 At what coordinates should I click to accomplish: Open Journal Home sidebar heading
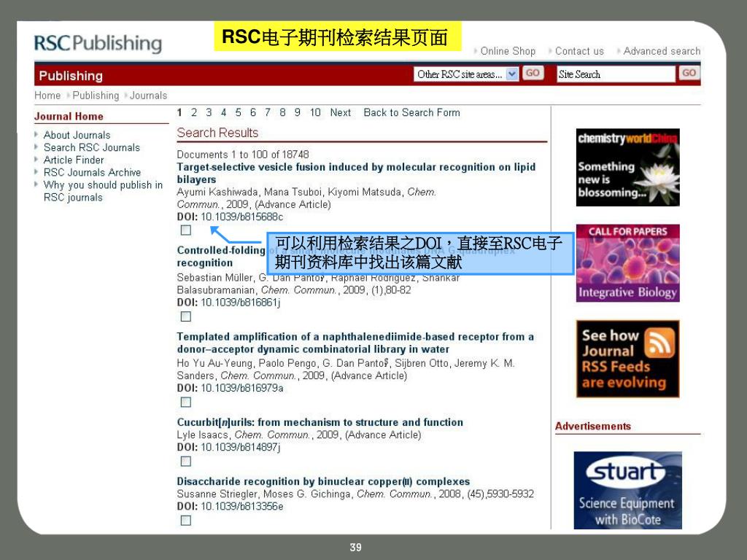(69, 116)
